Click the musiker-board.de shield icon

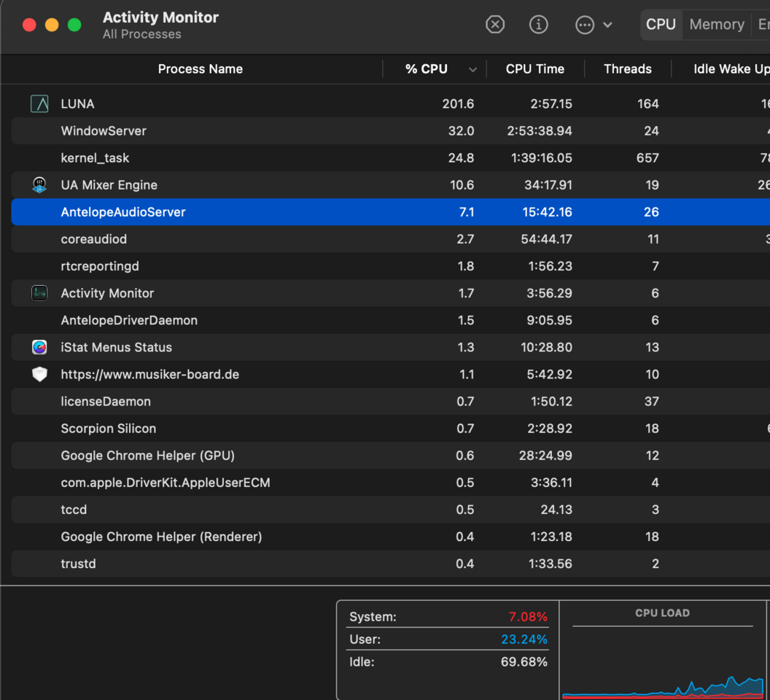(39, 374)
